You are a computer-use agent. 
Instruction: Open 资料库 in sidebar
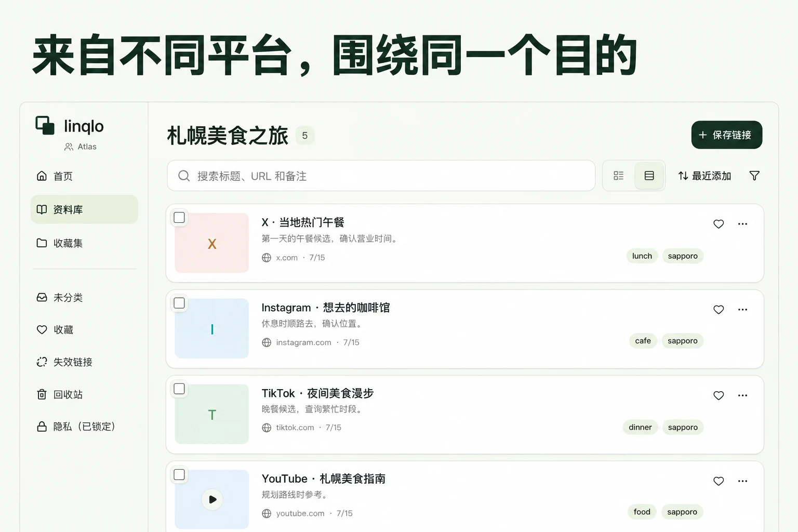[84, 209]
